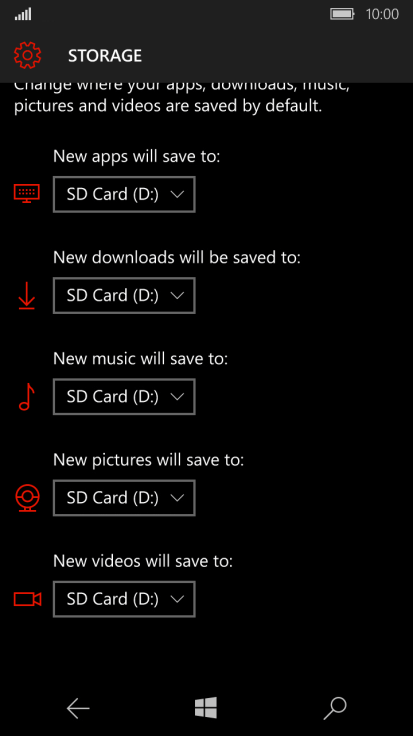The width and height of the screenshot is (413, 736).
Task: Click the chevron in the videos dropdown
Action: click(x=177, y=599)
